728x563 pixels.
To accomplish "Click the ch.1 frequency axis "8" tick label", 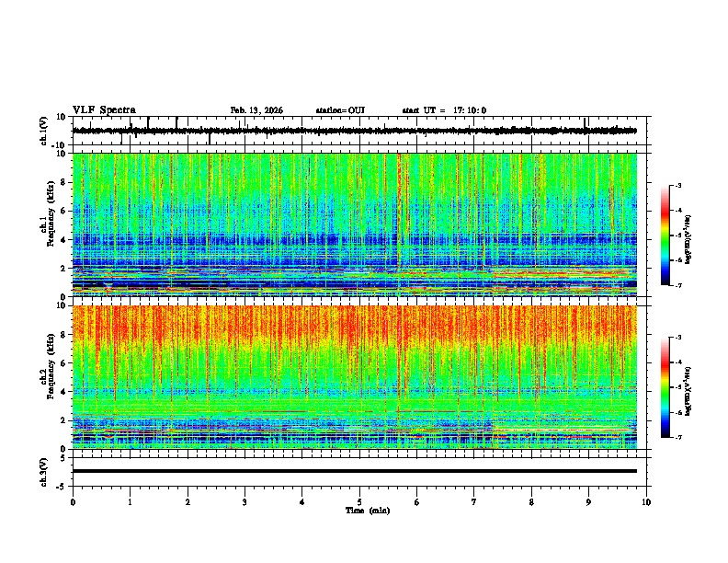I will click(x=63, y=182).
